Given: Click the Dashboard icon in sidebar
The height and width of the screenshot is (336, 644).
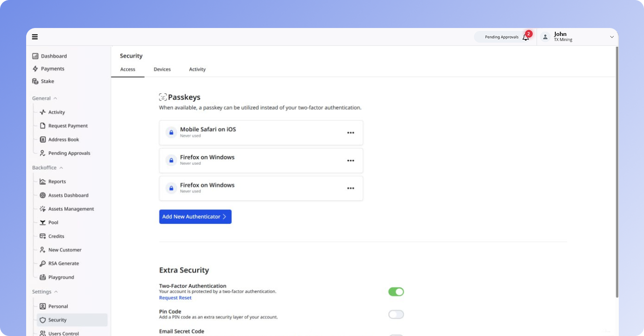Looking at the screenshot, I should (x=35, y=56).
